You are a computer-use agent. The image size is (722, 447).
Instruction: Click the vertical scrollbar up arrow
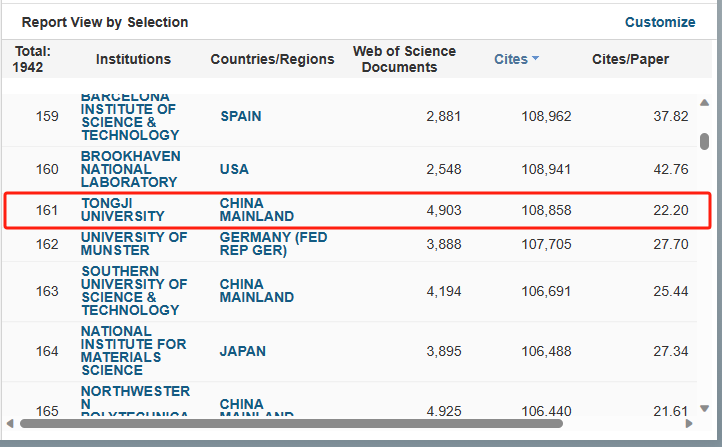click(x=704, y=103)
